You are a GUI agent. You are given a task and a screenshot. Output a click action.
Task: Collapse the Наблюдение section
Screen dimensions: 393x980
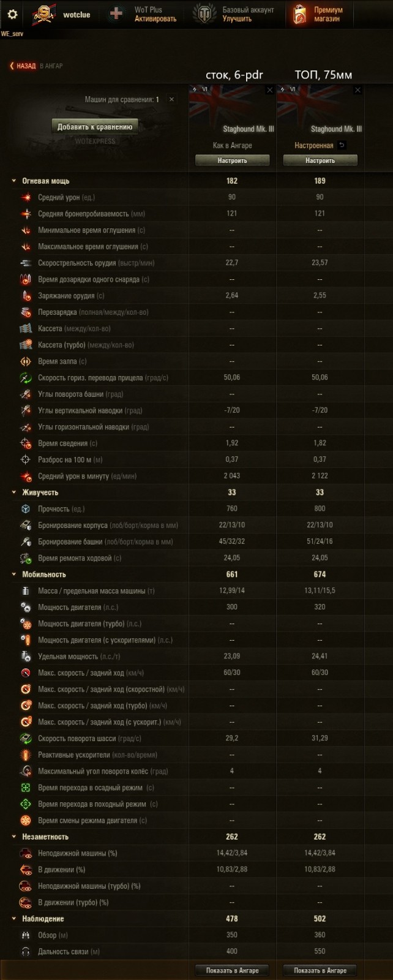[x=14, y=919]
